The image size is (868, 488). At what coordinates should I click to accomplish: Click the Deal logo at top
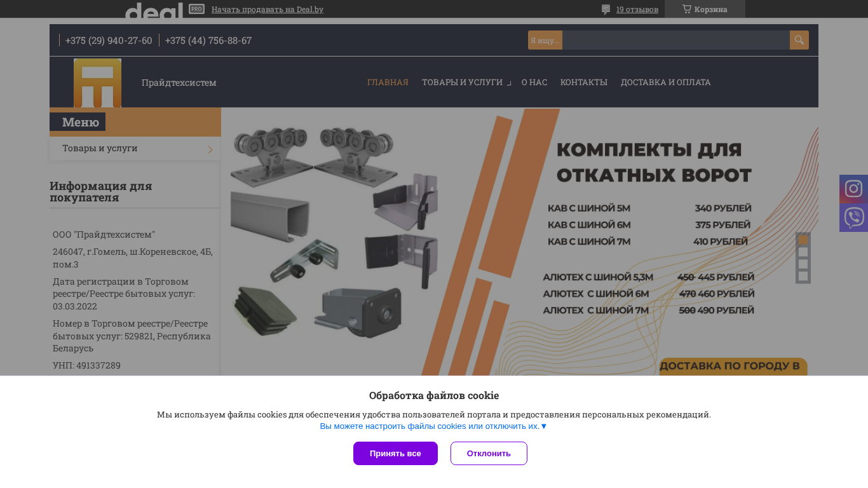pos(154,10)
